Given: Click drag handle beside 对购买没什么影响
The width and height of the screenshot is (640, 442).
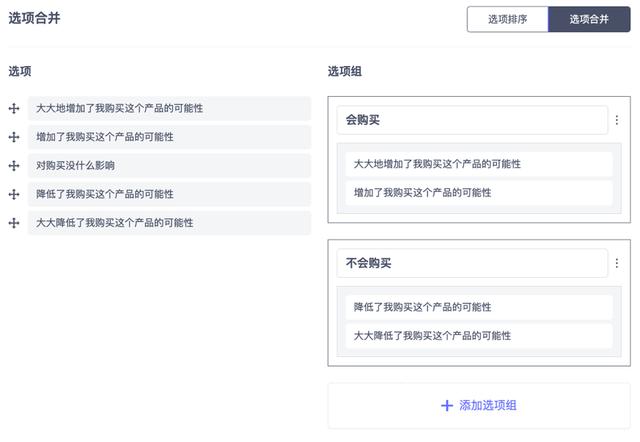Looking at the screenshot, I should [14, 166].
